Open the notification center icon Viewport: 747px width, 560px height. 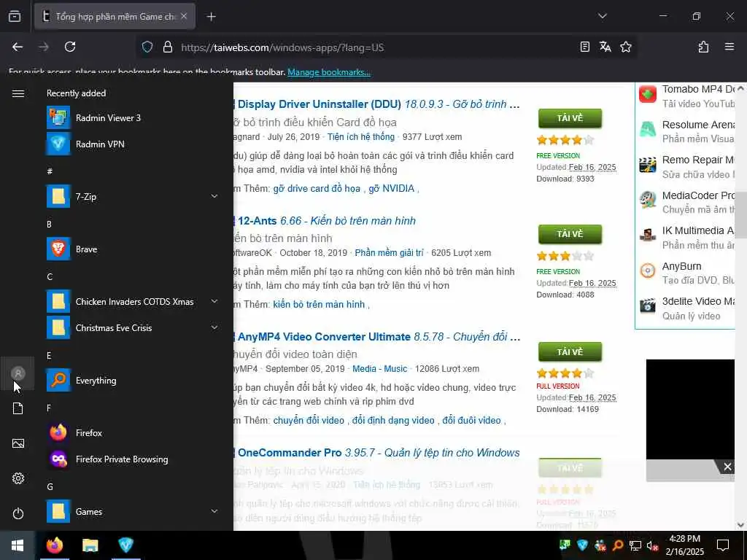coord(723,545)
